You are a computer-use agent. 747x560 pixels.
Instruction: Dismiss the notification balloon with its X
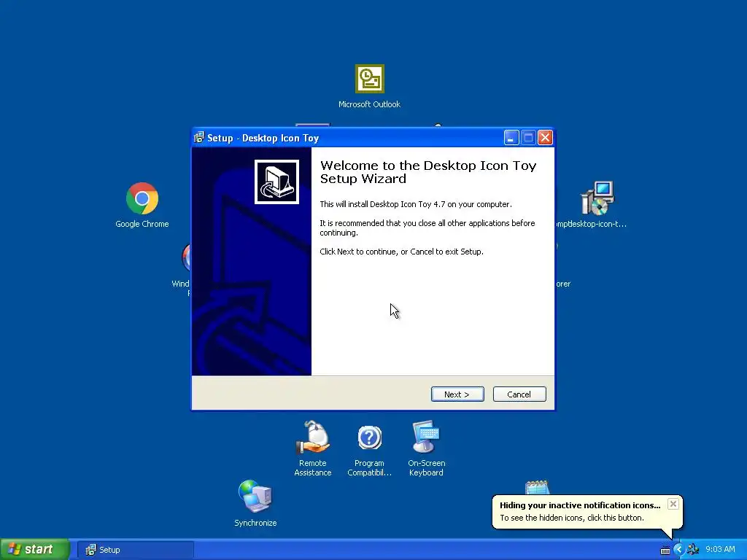pyautogui.click(x=673, y=504)
